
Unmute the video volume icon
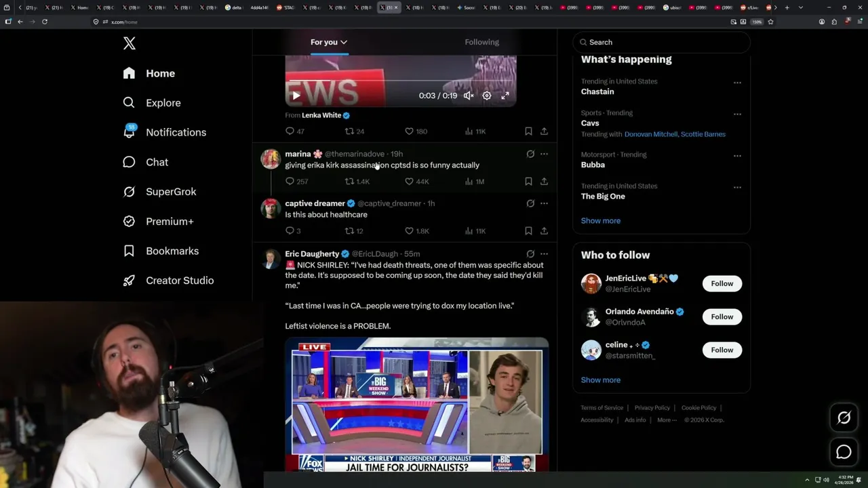[469, 96]
